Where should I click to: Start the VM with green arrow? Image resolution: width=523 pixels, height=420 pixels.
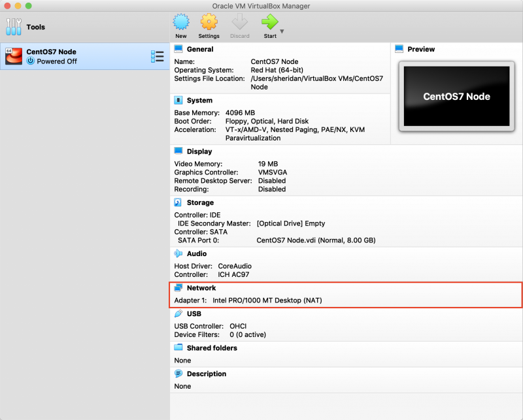[x=269, y=22]
